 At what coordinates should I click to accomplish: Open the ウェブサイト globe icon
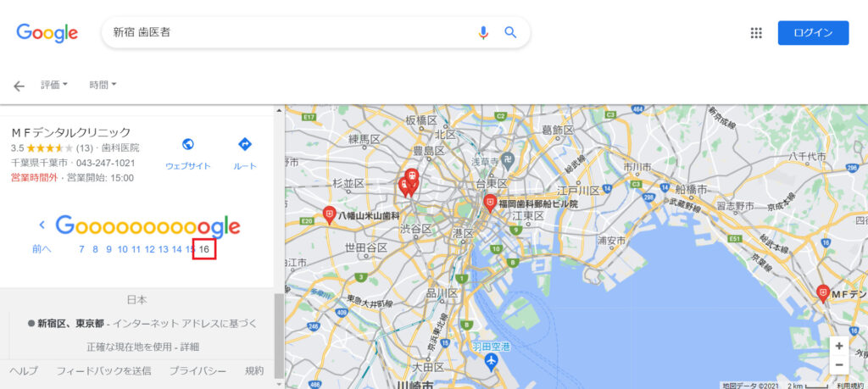tap(188, 144)
